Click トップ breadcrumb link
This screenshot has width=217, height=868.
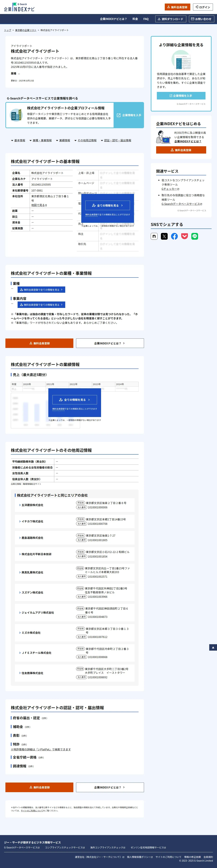[x=7, y=30]
